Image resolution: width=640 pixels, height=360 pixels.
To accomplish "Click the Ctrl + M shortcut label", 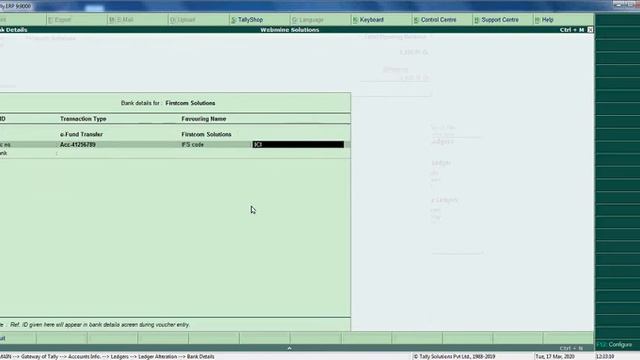I will (572, 30).
